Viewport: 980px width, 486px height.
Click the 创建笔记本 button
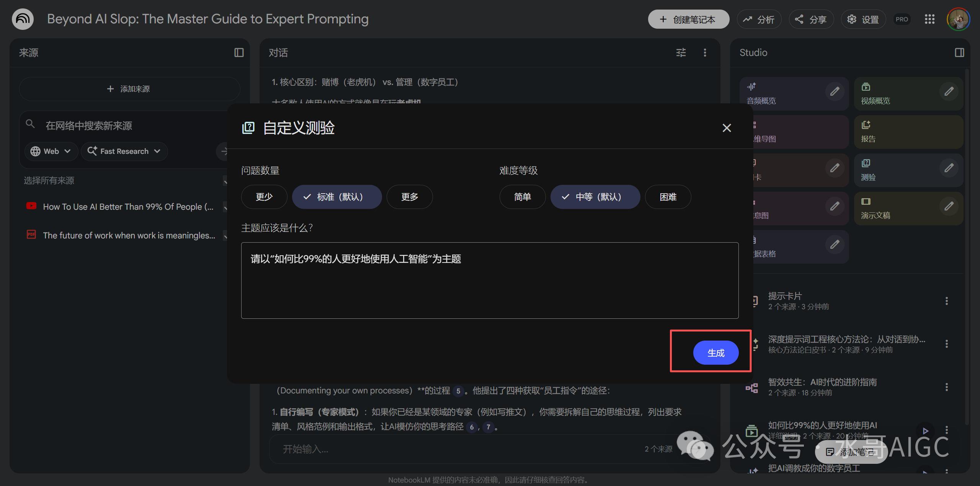click(688, 19)
